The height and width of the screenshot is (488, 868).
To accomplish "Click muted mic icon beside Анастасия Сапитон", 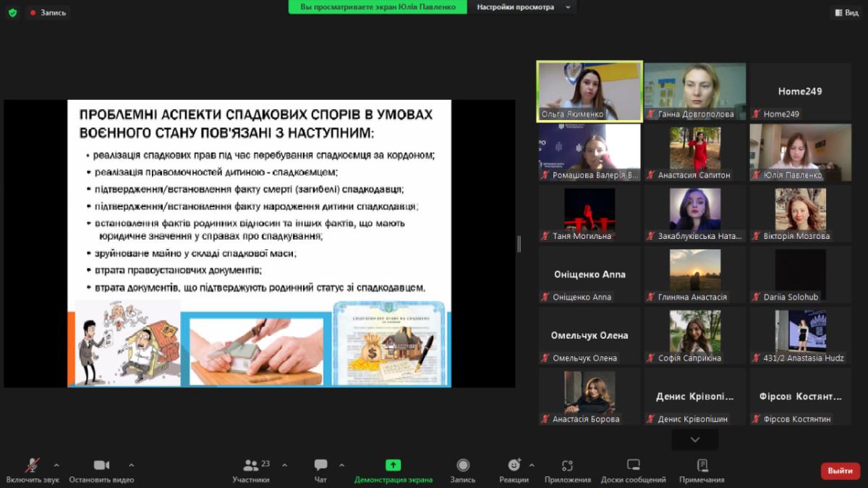I will pos(651,175).
